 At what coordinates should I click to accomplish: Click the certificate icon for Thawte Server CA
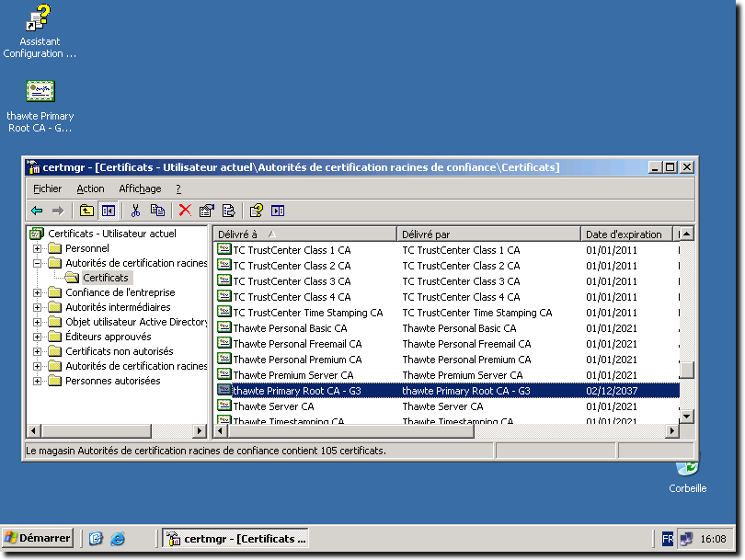[224, 406]
